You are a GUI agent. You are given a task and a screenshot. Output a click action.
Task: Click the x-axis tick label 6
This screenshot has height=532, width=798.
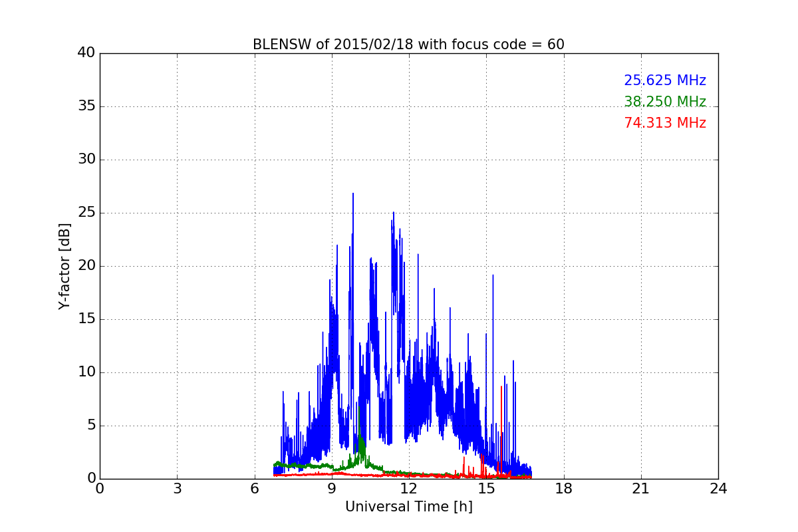pyautogui.click(x=254, y=489)
